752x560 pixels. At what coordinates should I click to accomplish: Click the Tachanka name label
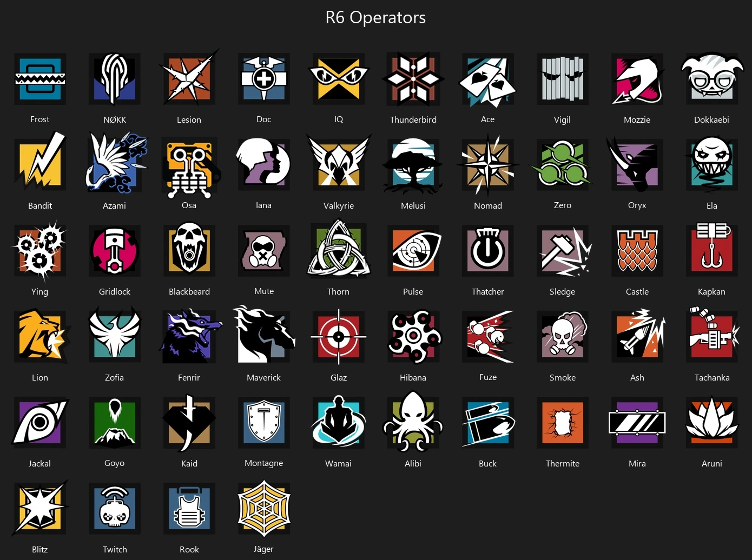click(x=712, y=378)
